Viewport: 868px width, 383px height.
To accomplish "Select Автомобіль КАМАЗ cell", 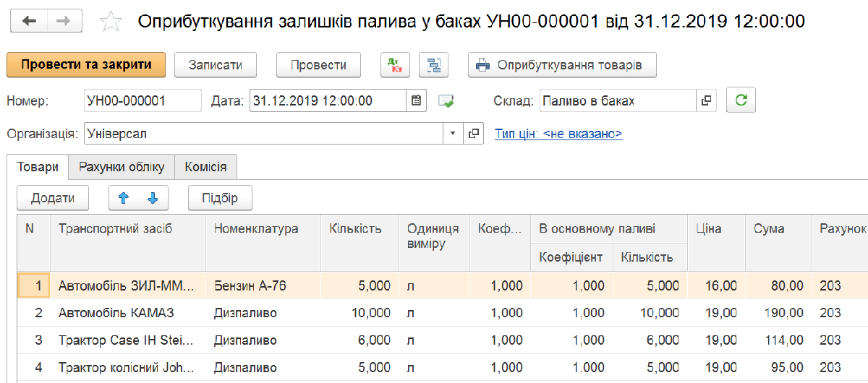I will (128, 313).
